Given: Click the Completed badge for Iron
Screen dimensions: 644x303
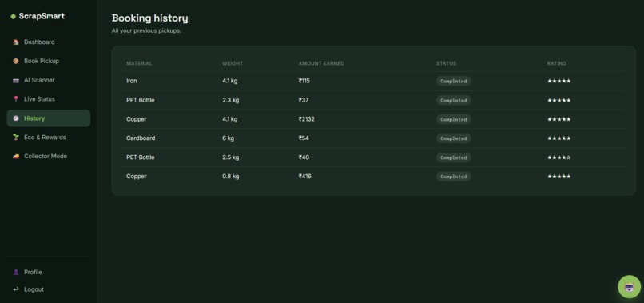Looking at the screenshot, I should pos(453,81).
